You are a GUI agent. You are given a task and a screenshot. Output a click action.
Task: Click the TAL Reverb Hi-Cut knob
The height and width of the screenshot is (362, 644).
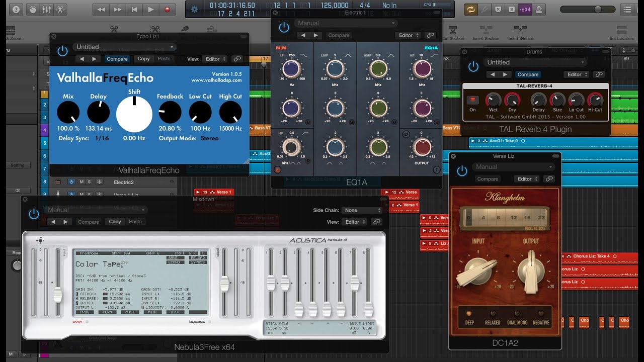click(595, 100)
